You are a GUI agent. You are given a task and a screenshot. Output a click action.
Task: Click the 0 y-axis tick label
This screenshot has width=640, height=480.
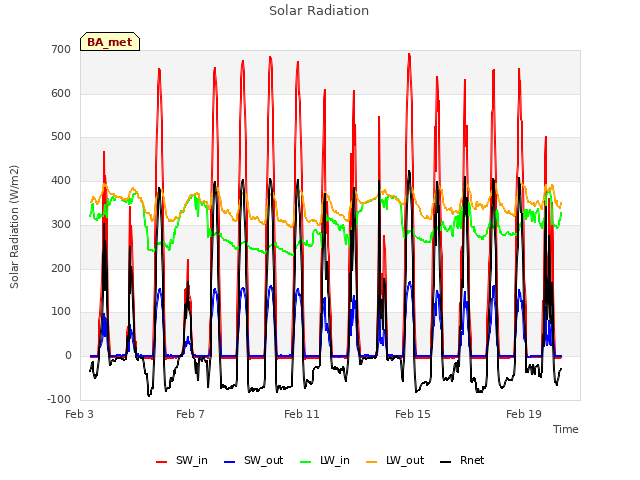[68, 356]
